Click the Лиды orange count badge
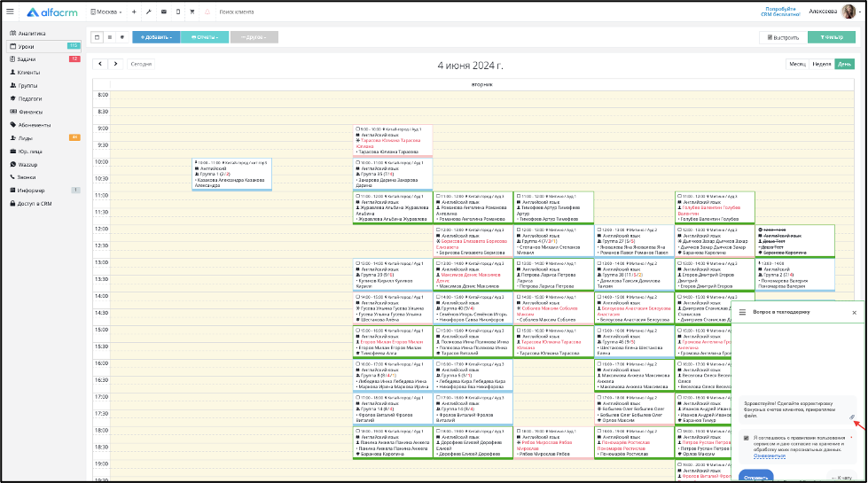The width and height of the screenshot is (868, 483). coord(74,137)
